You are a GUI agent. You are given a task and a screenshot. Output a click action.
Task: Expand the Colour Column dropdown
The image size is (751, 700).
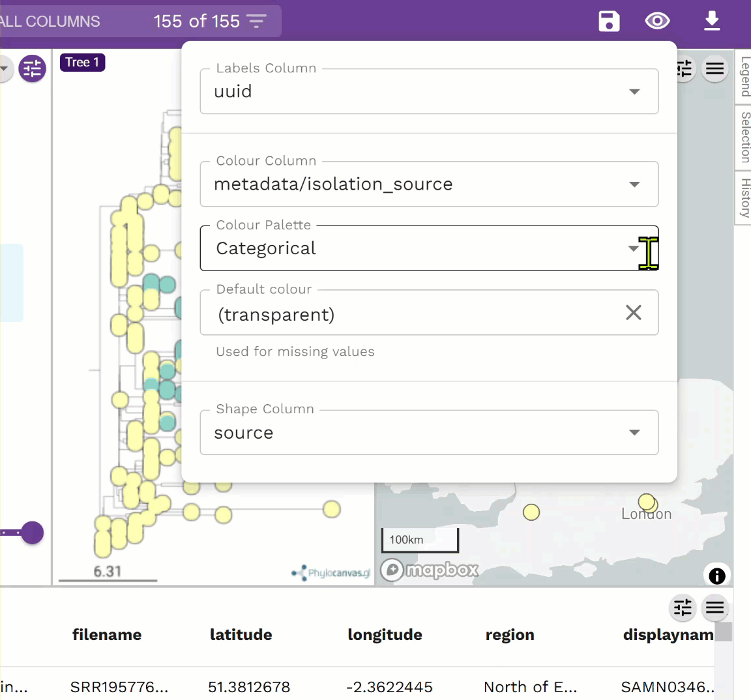click(x=429, y=184)
